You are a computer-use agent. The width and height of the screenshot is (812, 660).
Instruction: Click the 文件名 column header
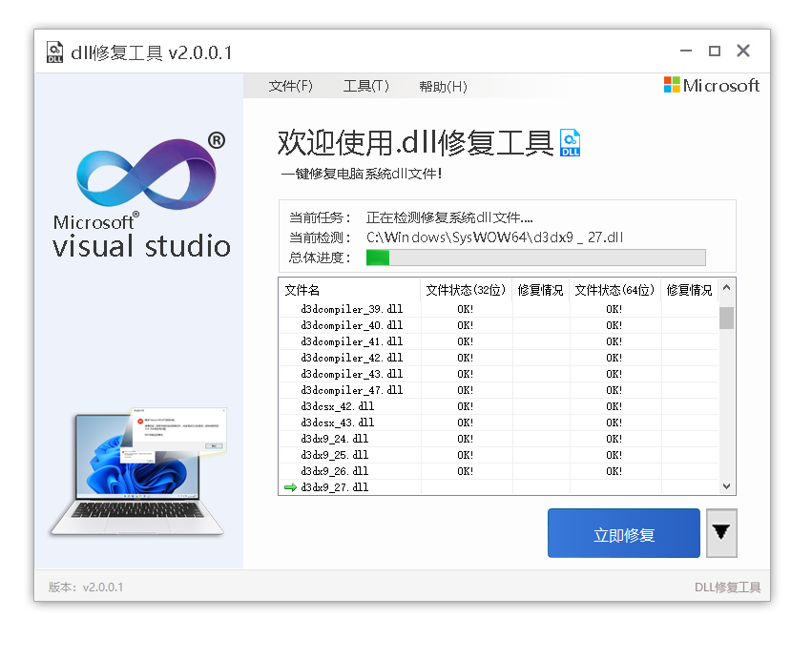coord(349,290)
